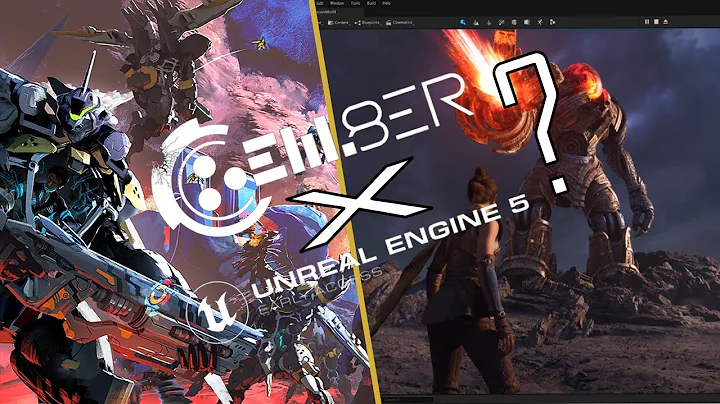Open the Tools menu
This screenshot has height=404, width=720.
355,3
